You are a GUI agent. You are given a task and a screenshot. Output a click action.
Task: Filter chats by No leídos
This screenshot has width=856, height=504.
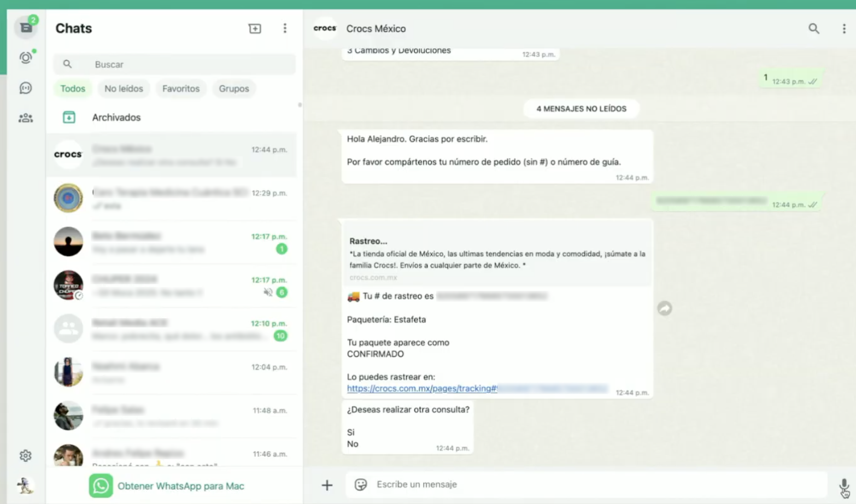click(x=124, y=89)
